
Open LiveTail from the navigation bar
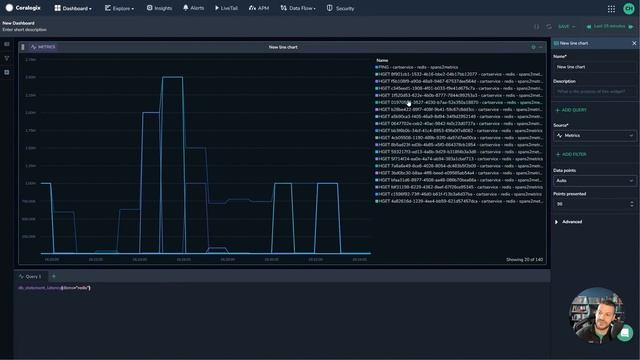point(226,8)
